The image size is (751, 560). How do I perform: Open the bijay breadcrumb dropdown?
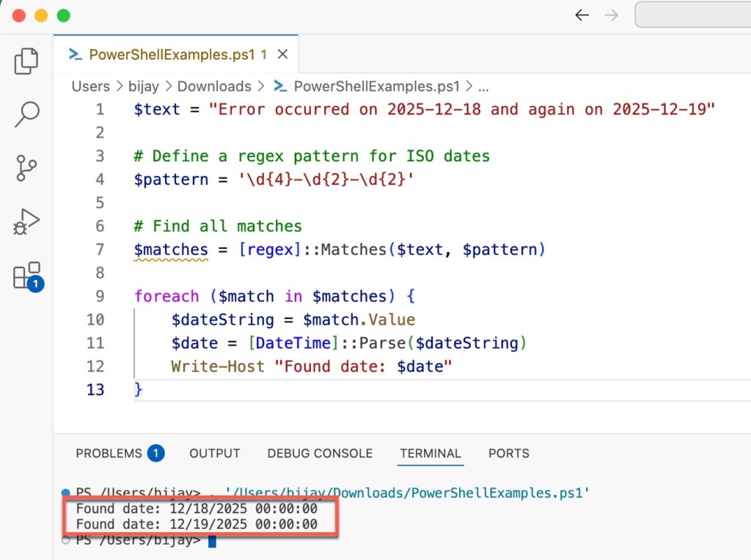(144, 86)
